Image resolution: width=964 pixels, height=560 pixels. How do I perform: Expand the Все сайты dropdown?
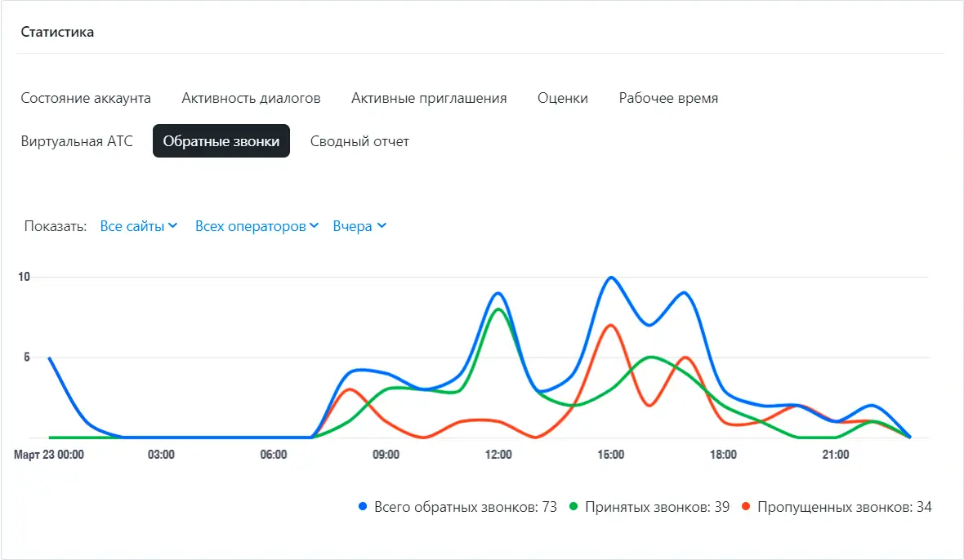pos(138,226)
